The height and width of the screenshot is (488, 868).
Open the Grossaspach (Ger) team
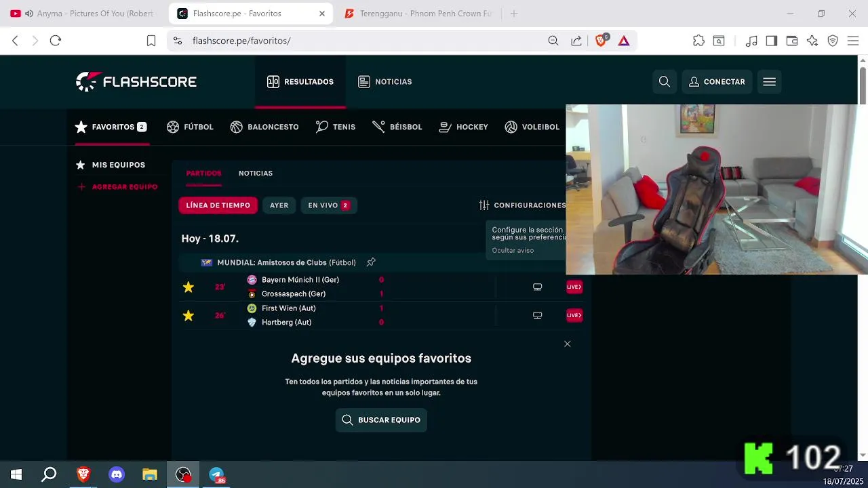click(x=294, y=294)
